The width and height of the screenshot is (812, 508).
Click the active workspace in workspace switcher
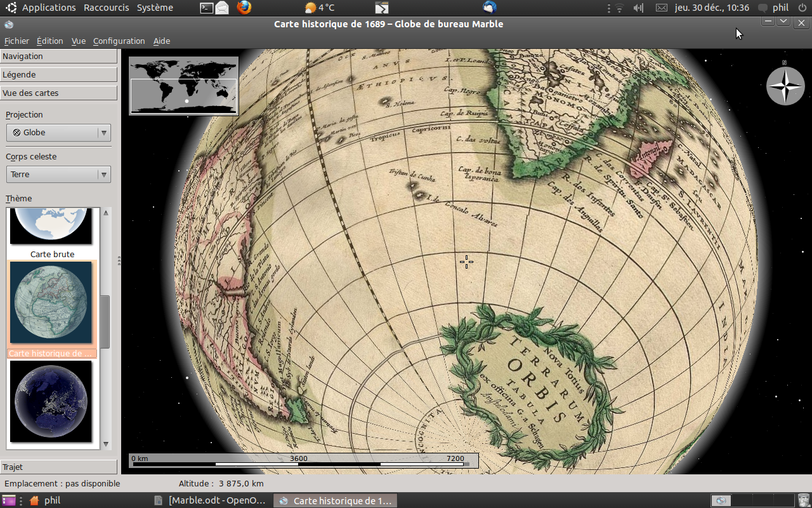tap(721, 500)
